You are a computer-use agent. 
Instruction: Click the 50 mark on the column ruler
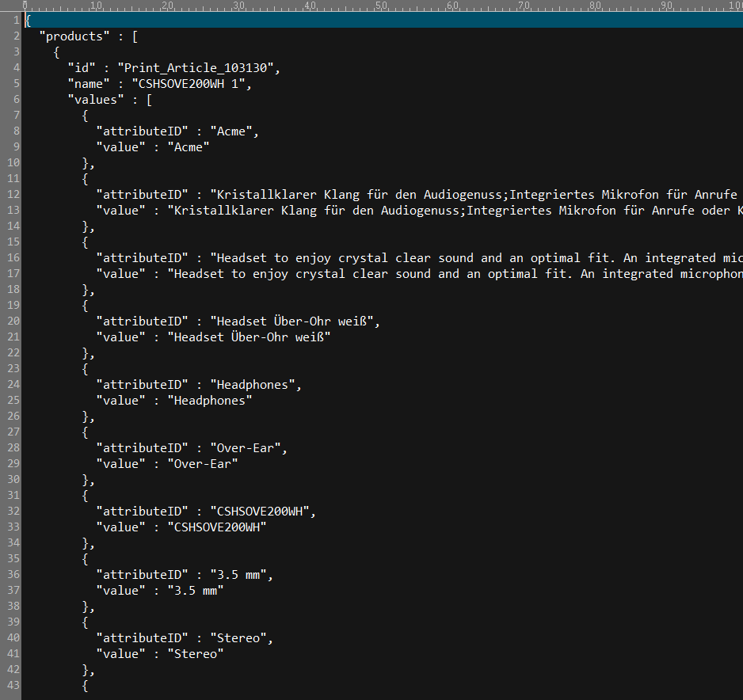pyautogui.click(x=382, y=6)
